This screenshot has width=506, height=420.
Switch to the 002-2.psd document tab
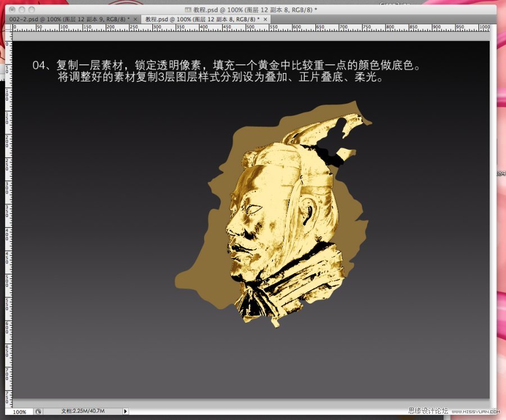(x=73, y=19)
